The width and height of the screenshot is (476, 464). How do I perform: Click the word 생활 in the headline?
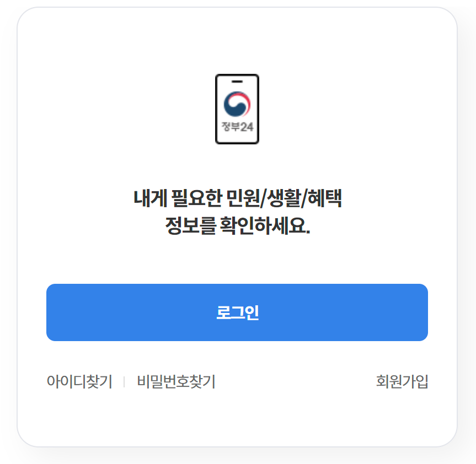[284, 198]
